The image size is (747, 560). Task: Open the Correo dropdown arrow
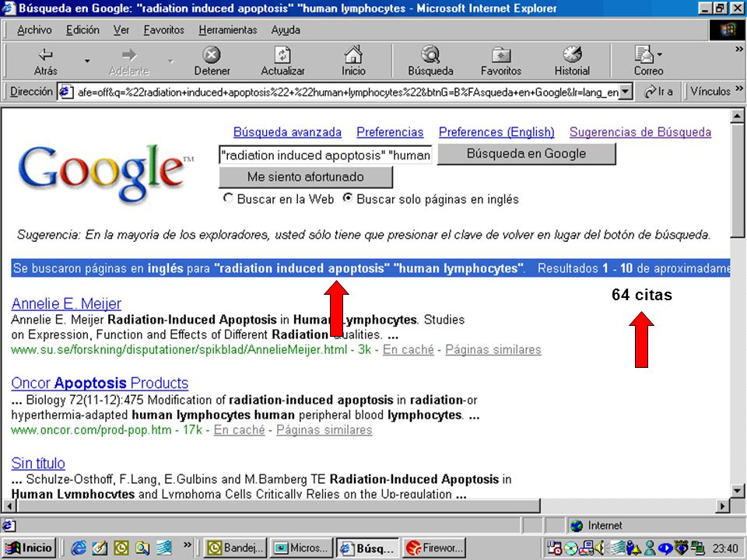click(660, 54)
